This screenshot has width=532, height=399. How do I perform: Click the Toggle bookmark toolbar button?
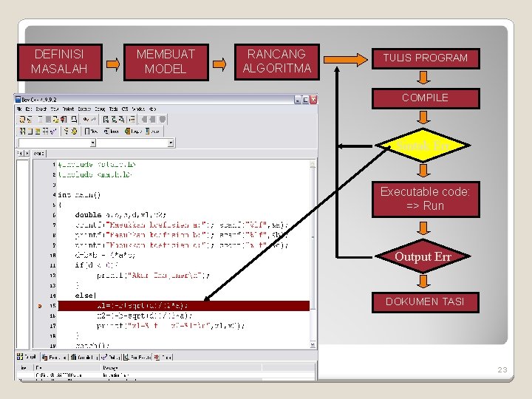pyautogui.click(x=133, y=131)
